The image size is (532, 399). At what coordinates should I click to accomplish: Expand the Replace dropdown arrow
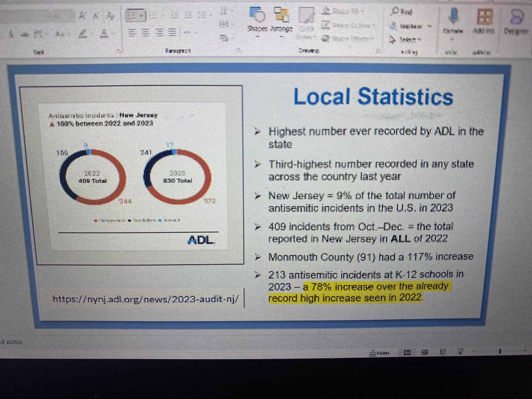[429, 26]
